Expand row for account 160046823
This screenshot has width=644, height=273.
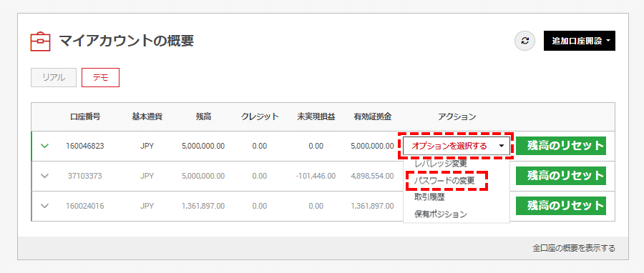tap(45, 146)
